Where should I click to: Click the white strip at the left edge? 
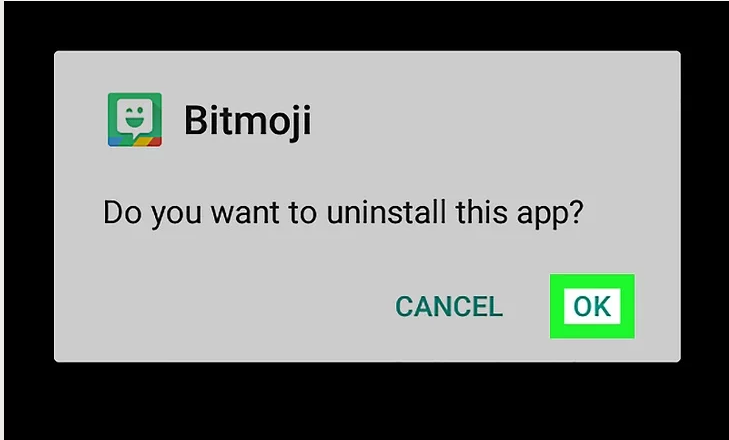click(2, 220)
